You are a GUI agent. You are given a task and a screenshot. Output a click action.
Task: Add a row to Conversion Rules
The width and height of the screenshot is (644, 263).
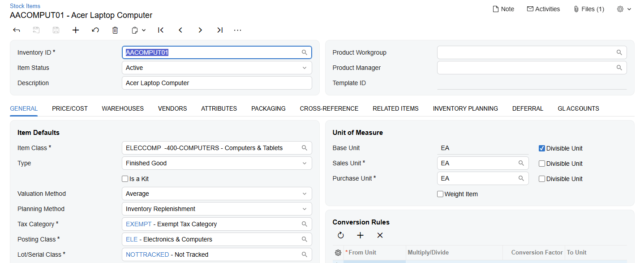click(x=361, y=235)
